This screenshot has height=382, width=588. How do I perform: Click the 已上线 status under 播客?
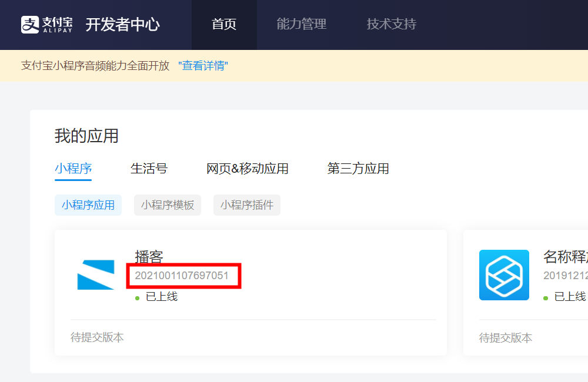pyautogui.click(x=162, y=297)
